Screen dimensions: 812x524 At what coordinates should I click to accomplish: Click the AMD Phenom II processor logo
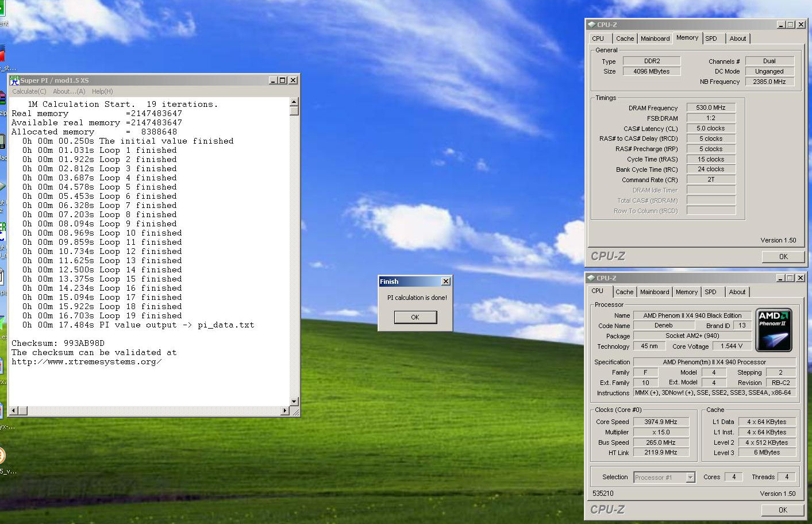click(773, 330)
